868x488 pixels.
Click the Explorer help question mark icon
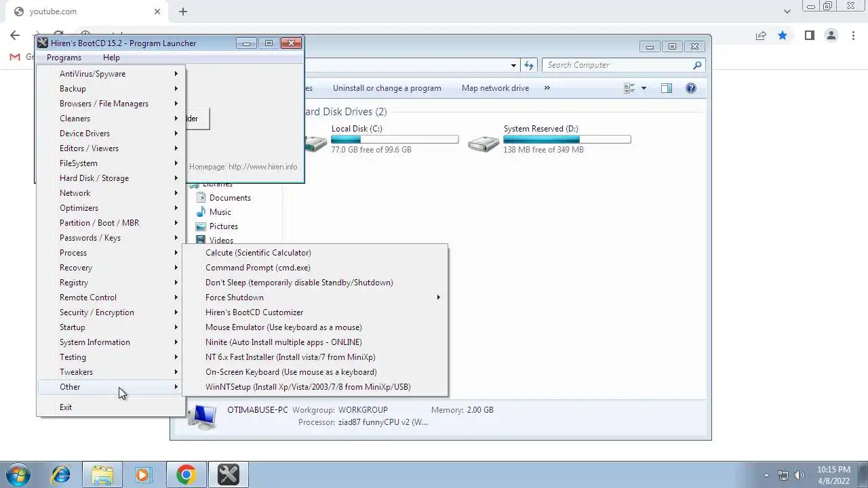[x=691, y=88]
